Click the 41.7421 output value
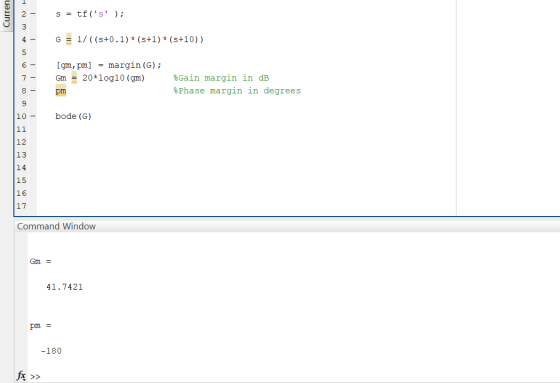Viewport: 560px width, 383px height. (x=64, y=287)
